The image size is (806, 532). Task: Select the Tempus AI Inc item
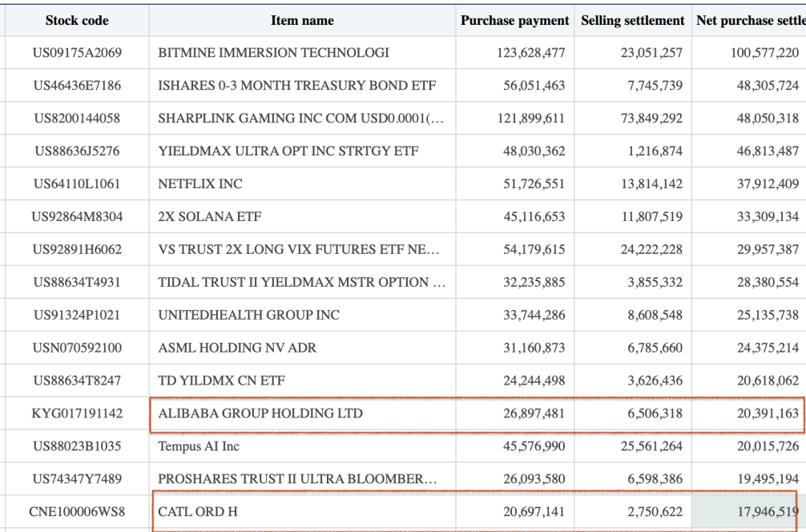click(x=199, y=446)
